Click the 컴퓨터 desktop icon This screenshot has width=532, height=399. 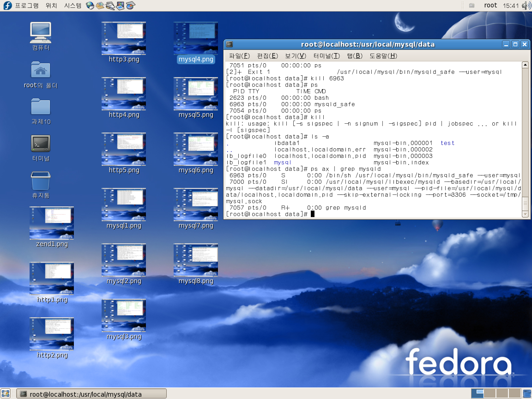click(41, 32)
